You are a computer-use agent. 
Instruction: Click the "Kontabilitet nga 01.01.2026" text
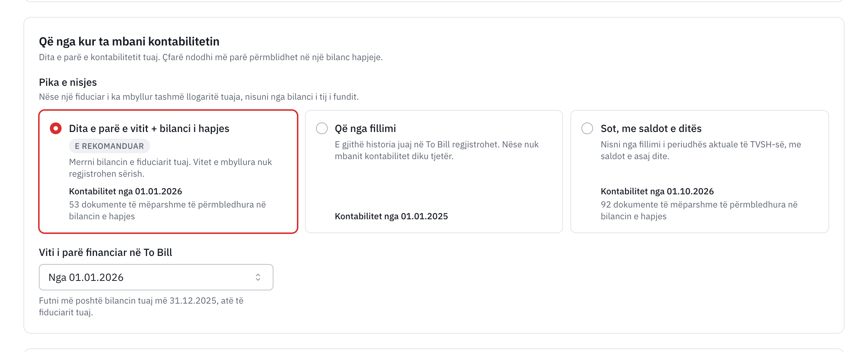point(126,191)
